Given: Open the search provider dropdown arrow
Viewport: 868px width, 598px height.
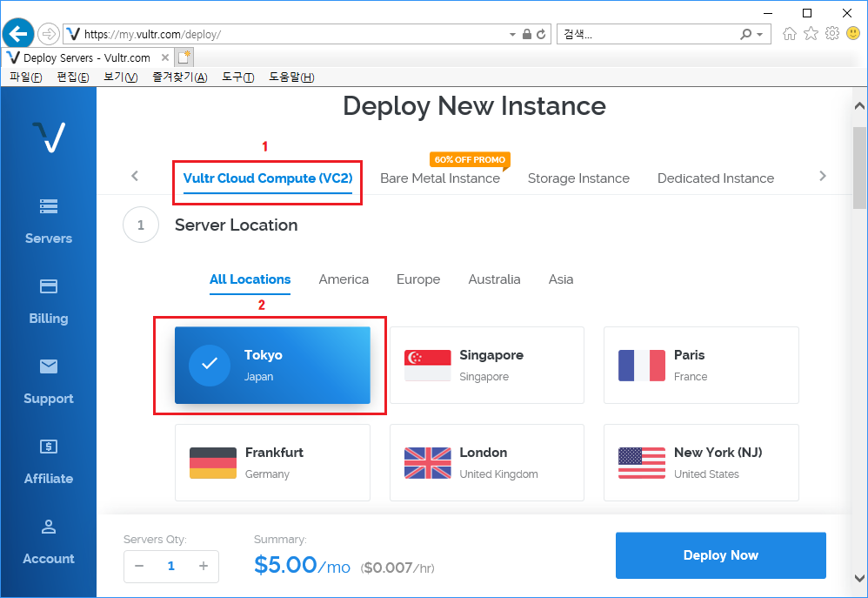Looking at the screenshot, I should pyautogui.click(x=760, y=34).
